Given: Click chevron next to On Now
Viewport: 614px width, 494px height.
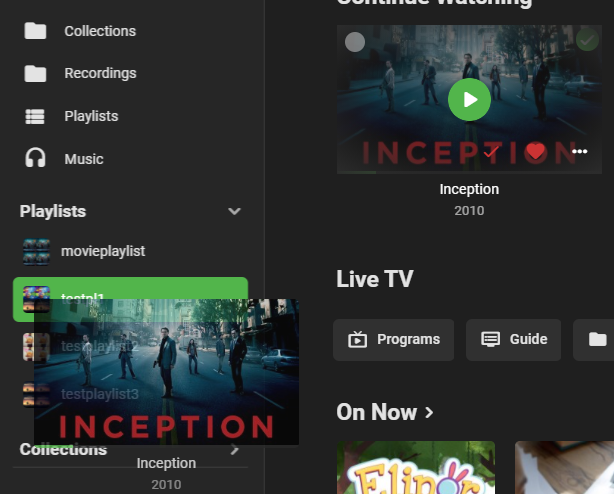Looking at the screenshot, I should click(429, 412).
